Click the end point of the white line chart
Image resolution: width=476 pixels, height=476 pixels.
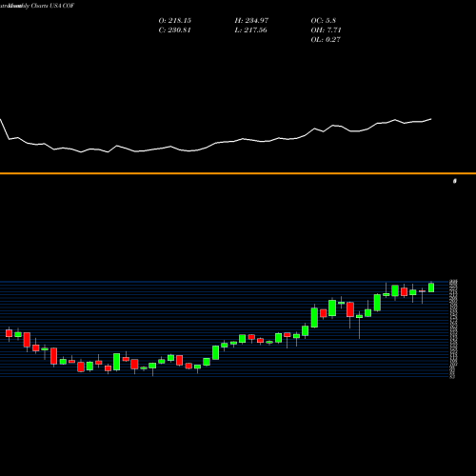click(x=431, y=119)
